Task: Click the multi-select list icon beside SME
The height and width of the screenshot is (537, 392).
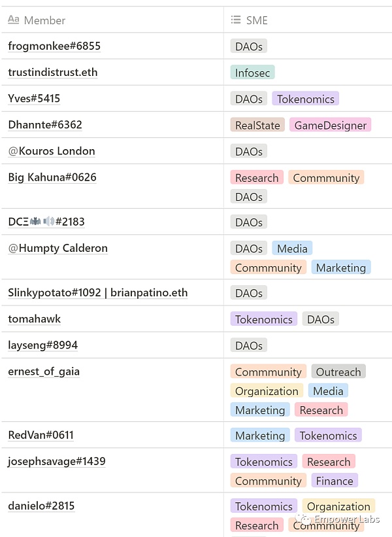Action: (x=235, y=20)
